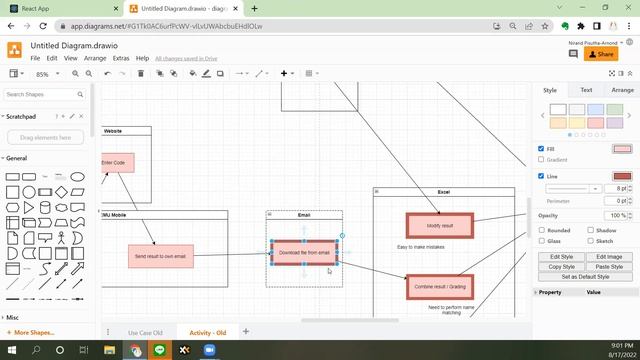
Task: Click the Zoom In magnifier icon
Action: [x=75, y=73]
